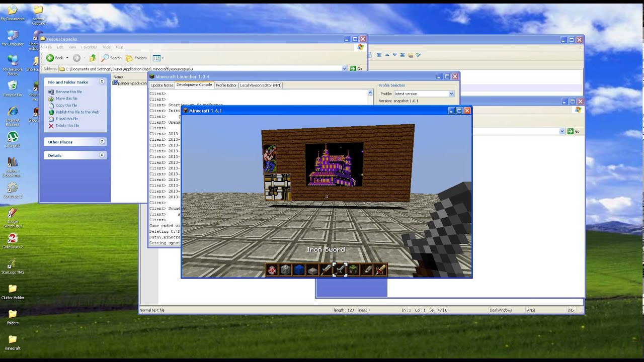The image size is (644, 362).
Task: Launch Google SketchUp 8 from the desktop
Action: 13,217
